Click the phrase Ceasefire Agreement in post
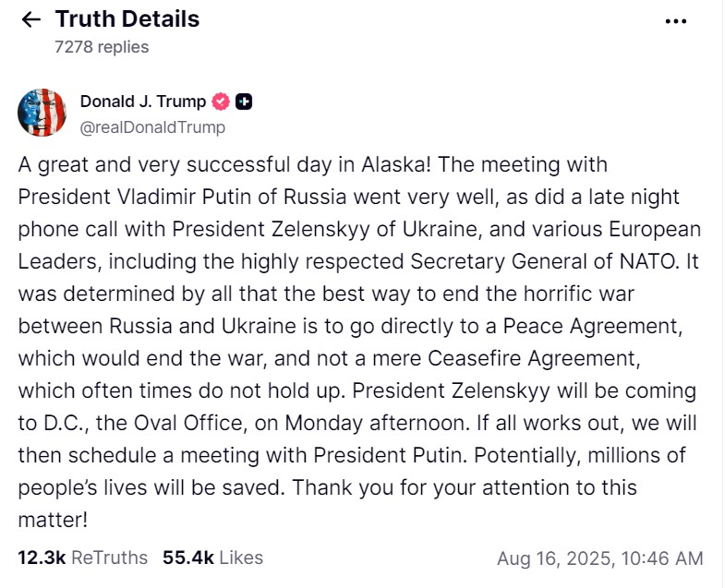The image size is (725, 588). point(534,359)
